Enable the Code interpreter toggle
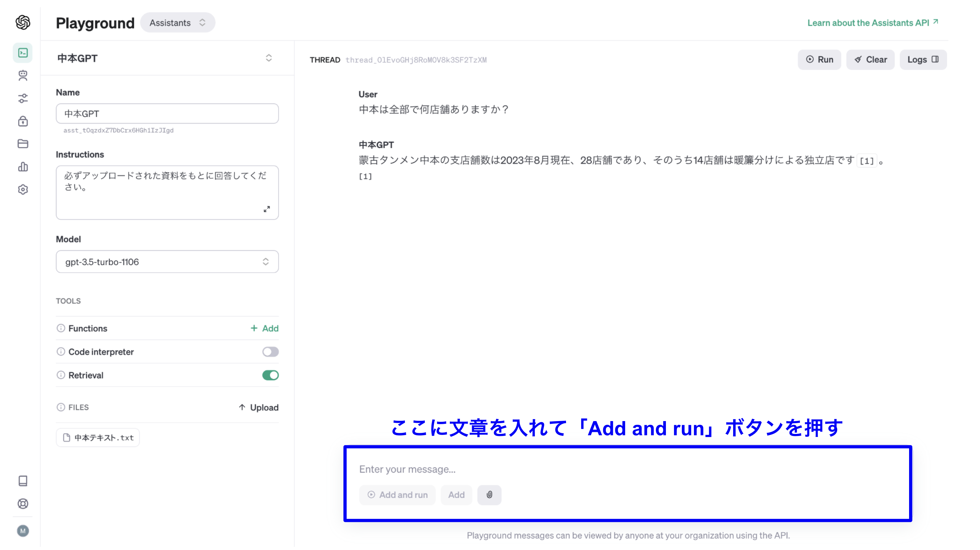Viewport: 980px width, 550px height. [270, 352]
